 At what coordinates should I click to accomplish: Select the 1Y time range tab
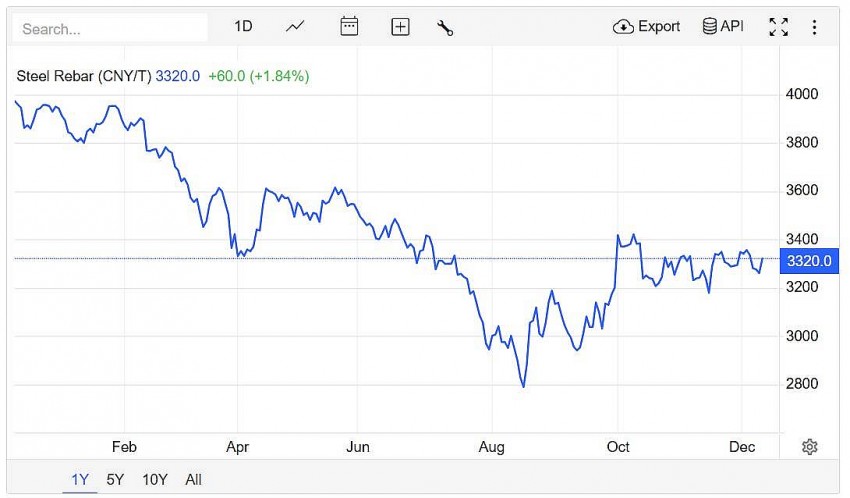click(80, 480)
